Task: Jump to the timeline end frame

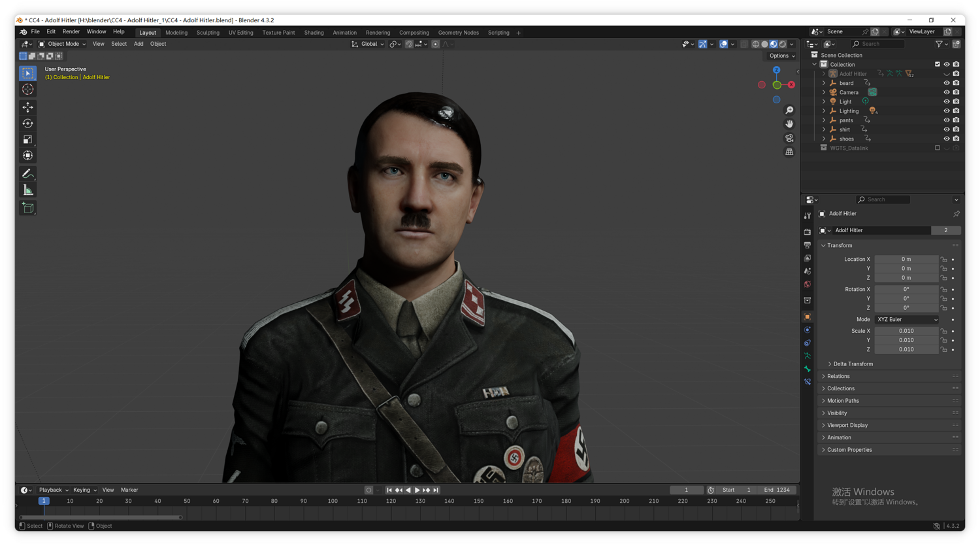Action: pyautogui.click(x=436, y=490)
